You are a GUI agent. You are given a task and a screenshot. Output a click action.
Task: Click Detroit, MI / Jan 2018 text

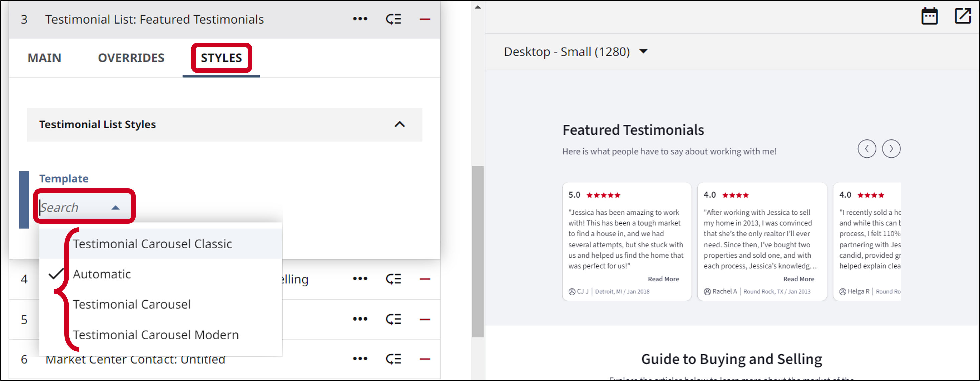click(622, 292)
